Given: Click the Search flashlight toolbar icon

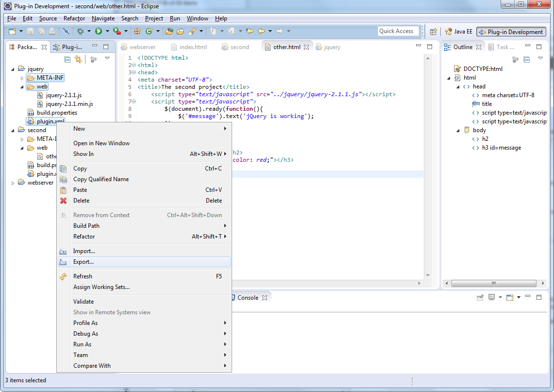Looking at the screenshot, I should tap(192, 31).
